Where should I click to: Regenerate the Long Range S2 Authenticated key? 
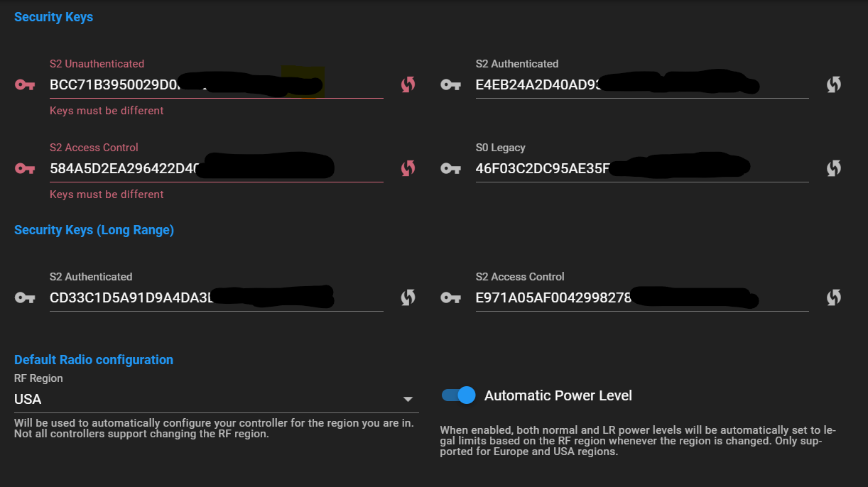408,297
